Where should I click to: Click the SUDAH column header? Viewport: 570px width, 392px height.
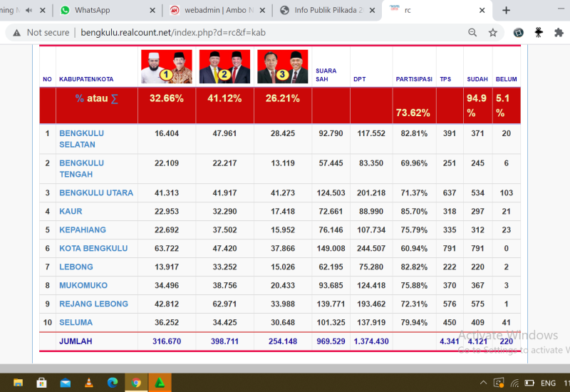pos(477,79)
